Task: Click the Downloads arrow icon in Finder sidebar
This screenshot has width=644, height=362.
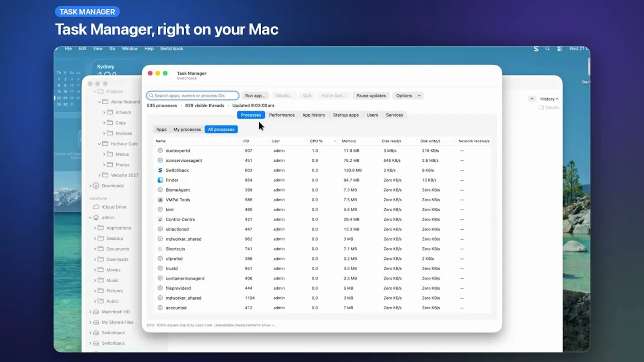Action: pos(96,186)
